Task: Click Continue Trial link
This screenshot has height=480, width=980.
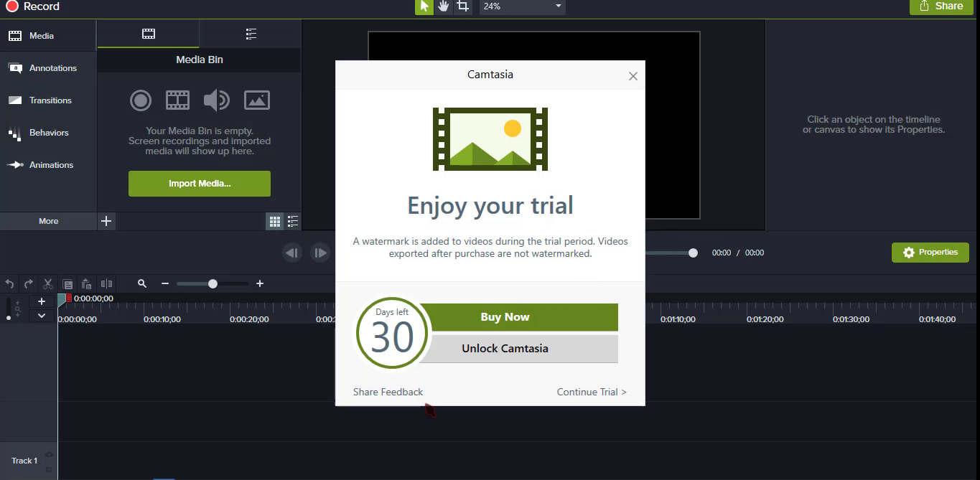Action: [x=592, y=392]
